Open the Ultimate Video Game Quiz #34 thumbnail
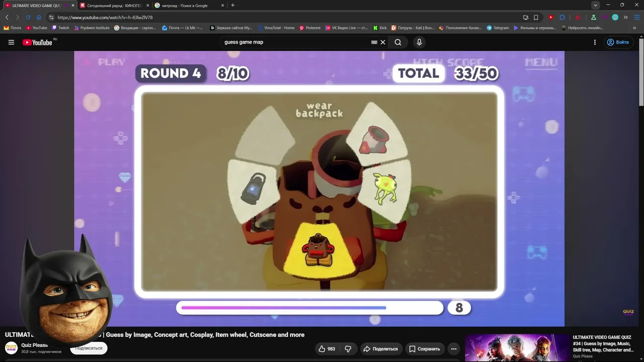The image size is (644, 362). (x=516, y=347)
